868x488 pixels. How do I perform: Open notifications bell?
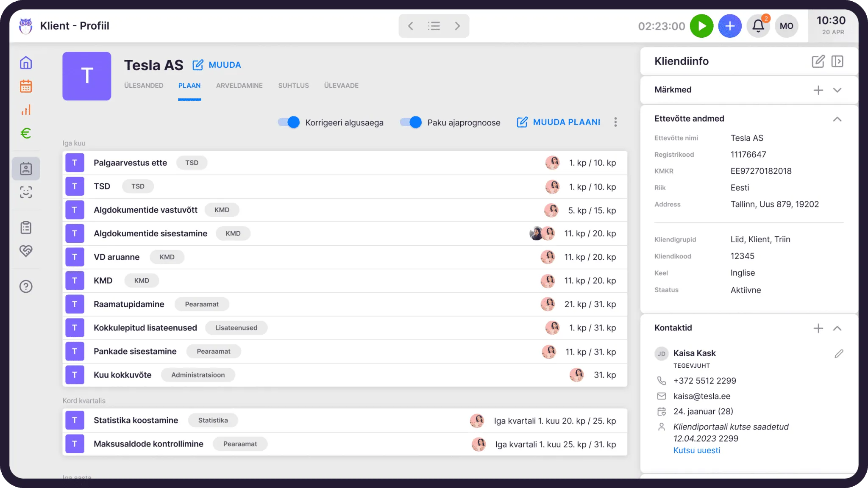(x=758, y=26)
